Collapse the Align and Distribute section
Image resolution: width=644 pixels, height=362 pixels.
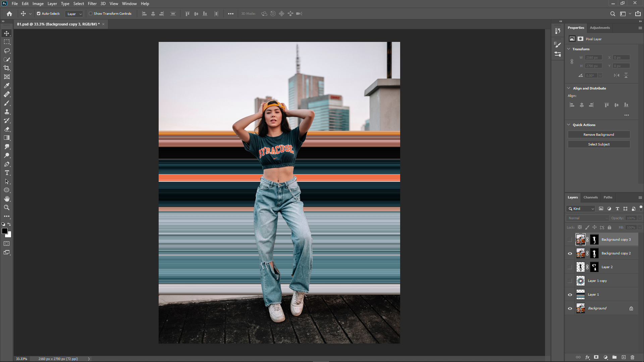pos(569,88)
